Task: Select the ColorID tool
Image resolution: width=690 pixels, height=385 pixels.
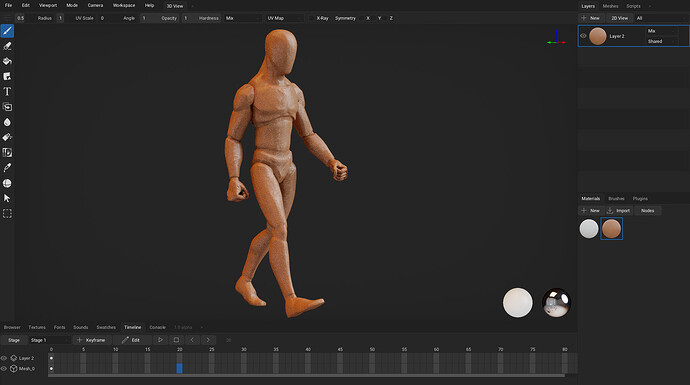Action: point(7,153)
